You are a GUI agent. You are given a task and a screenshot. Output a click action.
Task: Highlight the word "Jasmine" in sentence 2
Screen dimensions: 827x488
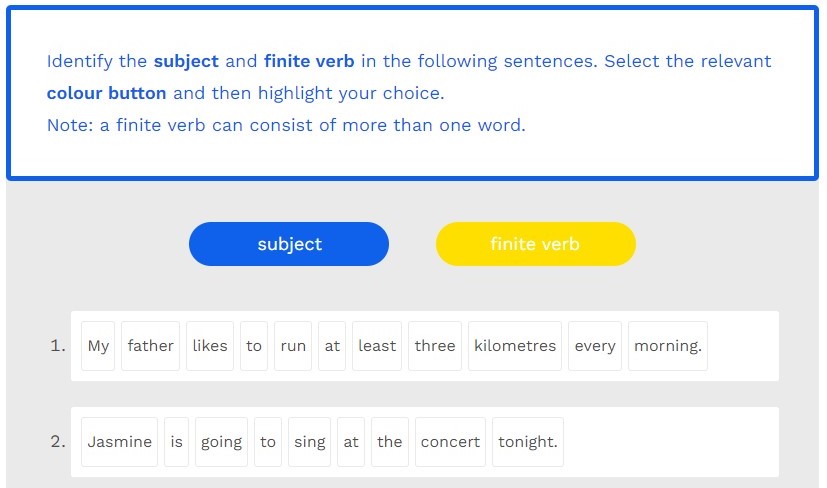point(120,442)
